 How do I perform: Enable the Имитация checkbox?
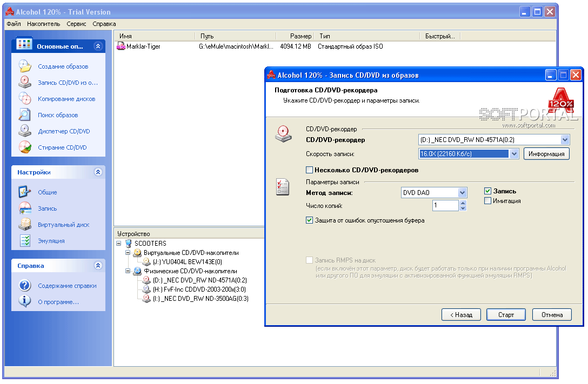tap(488, 201)
